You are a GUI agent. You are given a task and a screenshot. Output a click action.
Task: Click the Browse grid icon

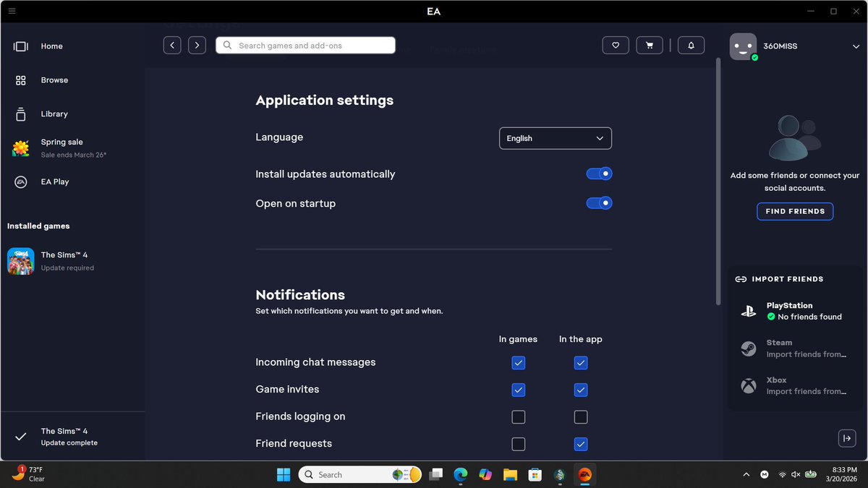click(21, 80)
